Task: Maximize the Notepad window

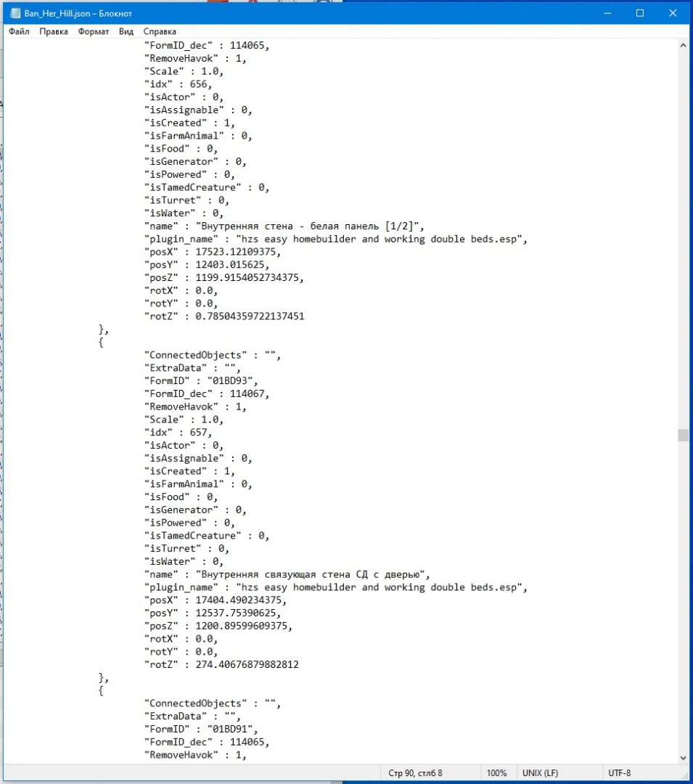Action: coord(639,14)
